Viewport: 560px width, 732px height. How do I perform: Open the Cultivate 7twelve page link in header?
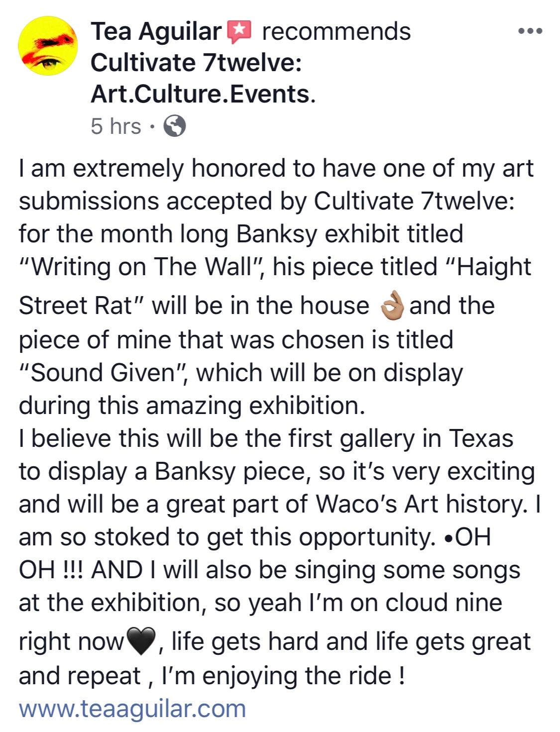click(196, 63)
